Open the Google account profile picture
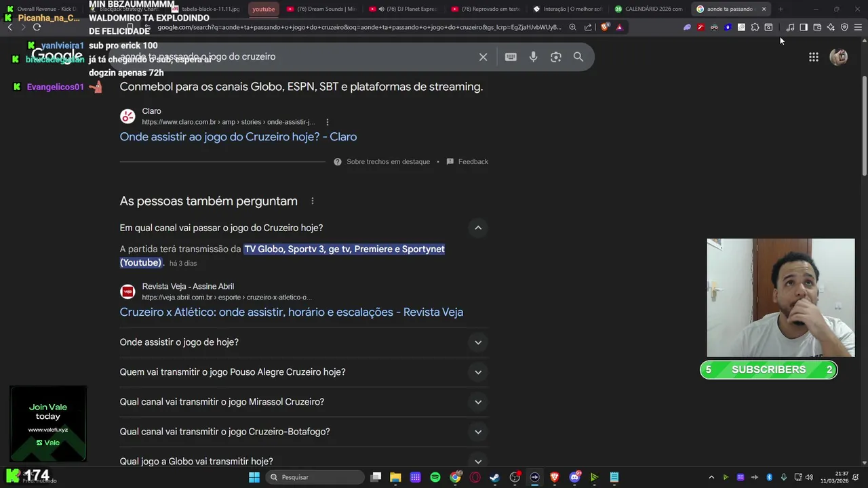The height and width of the screenshot is (488, 868). pos(839,57)
